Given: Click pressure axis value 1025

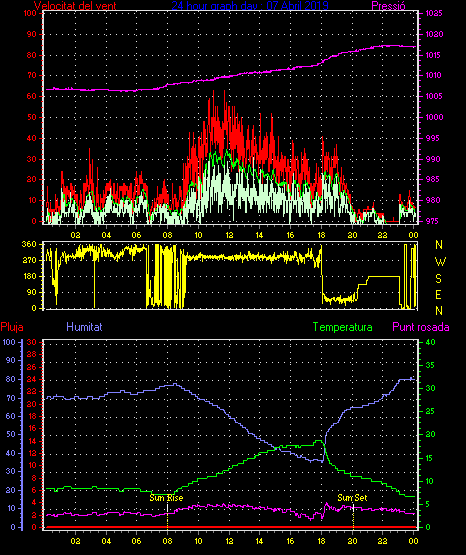Looking at the screenshot, I should [x=434, y=13].
